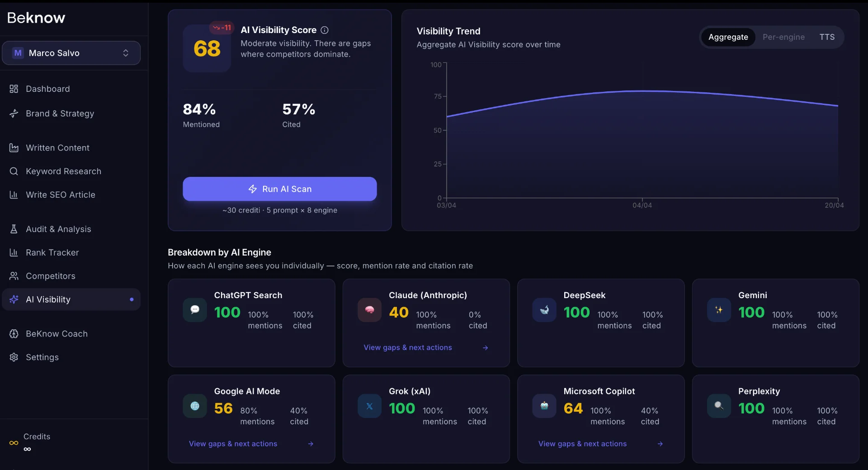Click the Credits infinity icon
The width and height of the screenshot is (868, 470).
pos(14,443)
